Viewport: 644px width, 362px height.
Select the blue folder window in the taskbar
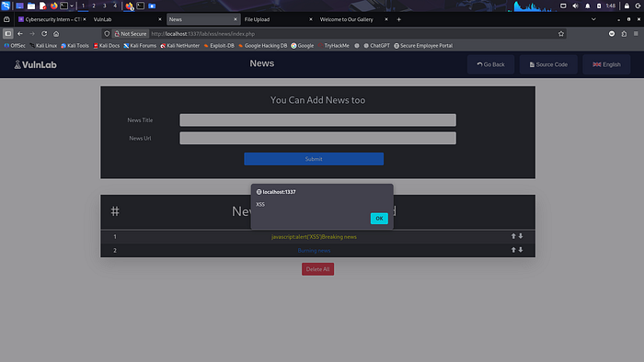coord(152,6)
